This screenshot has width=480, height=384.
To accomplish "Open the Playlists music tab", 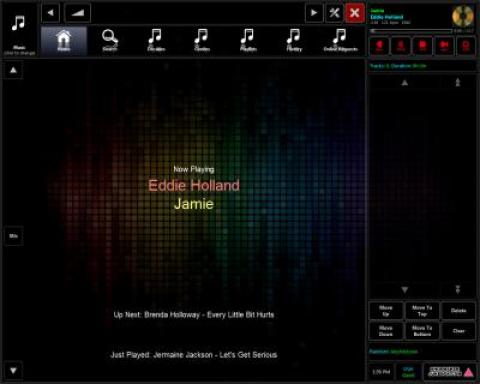I will tap(248, 41).
